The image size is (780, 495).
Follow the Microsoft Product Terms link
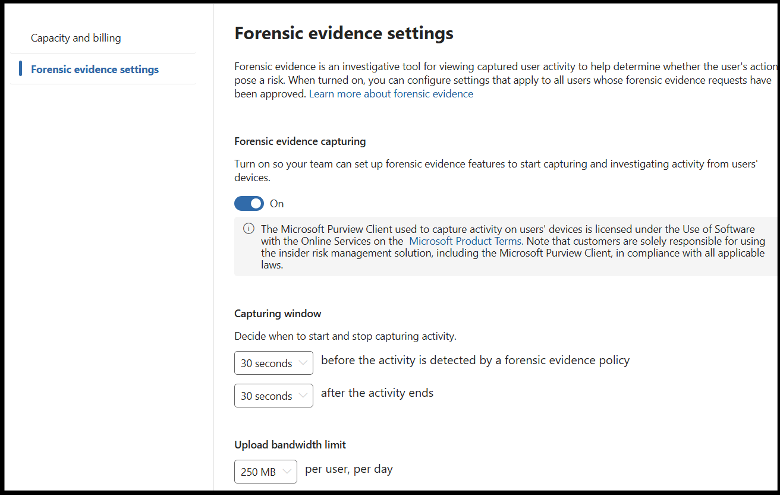465,241
